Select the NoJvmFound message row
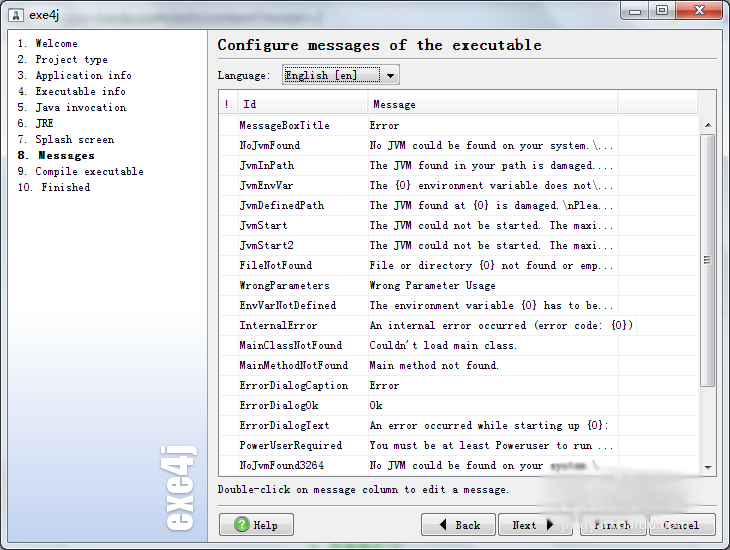 270,145
